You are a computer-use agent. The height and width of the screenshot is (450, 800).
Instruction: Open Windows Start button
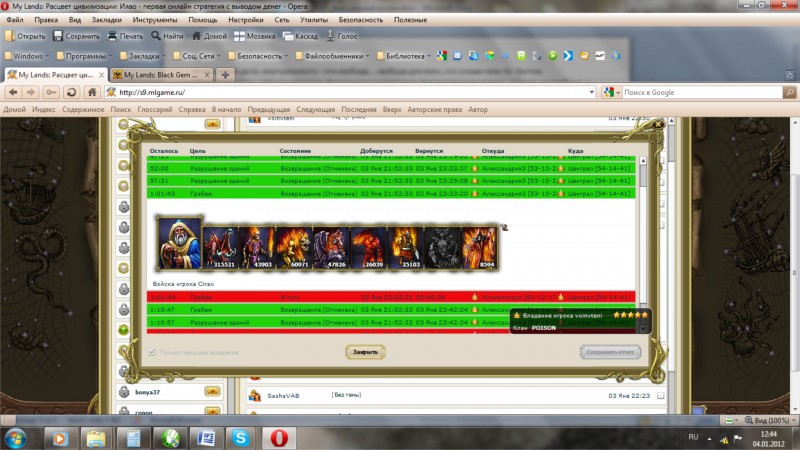tap(16, 438)
